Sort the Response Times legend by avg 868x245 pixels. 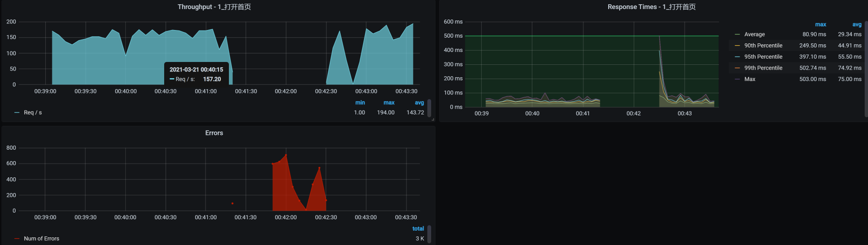(857, 24)
